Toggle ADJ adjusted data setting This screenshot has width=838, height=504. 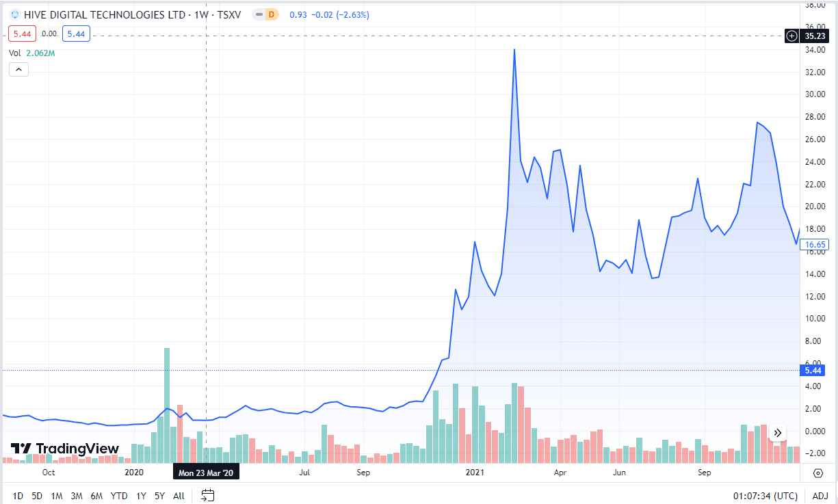click(820, 496)
